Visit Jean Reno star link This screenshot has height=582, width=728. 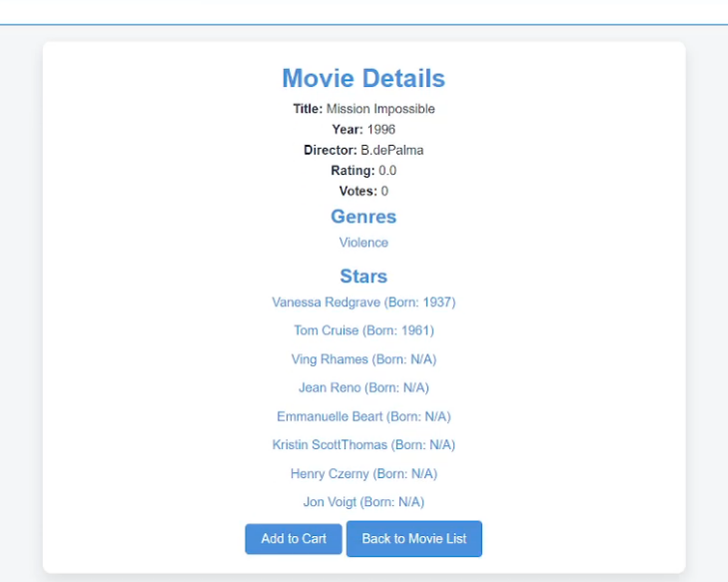[364, 388]
